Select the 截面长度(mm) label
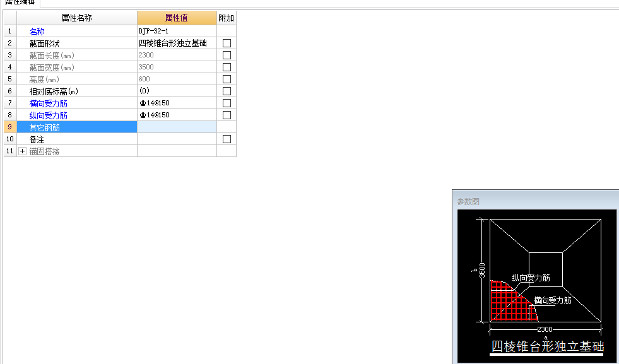Viewport: 619px width, 364px height. coord(52,56)
